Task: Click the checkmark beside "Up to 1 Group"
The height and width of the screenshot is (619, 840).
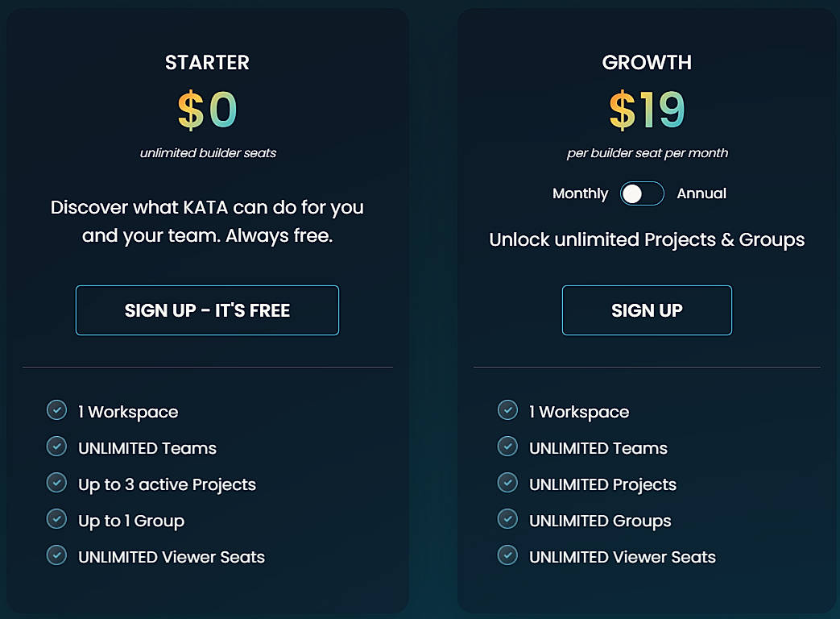Action: pyautogui.click(x=56, y=519)
